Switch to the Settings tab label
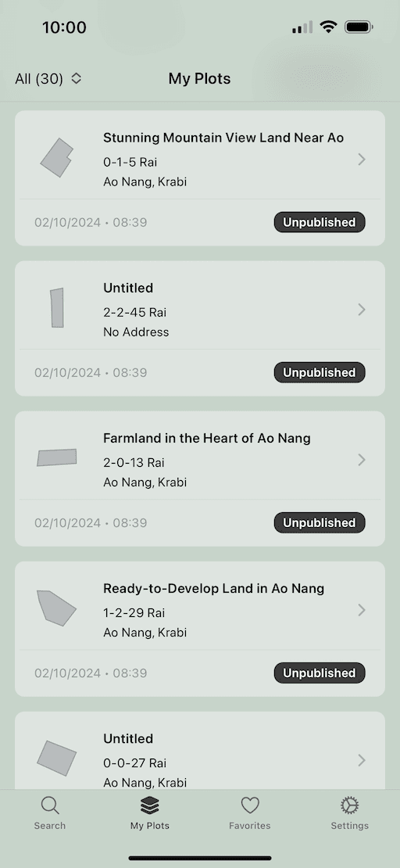The width and height of the screenshot is (400, 868). 350,825
